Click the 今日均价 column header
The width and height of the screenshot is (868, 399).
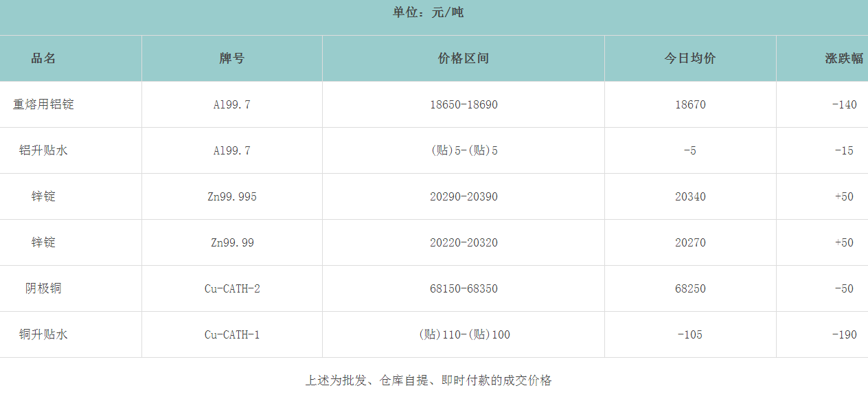690,58
